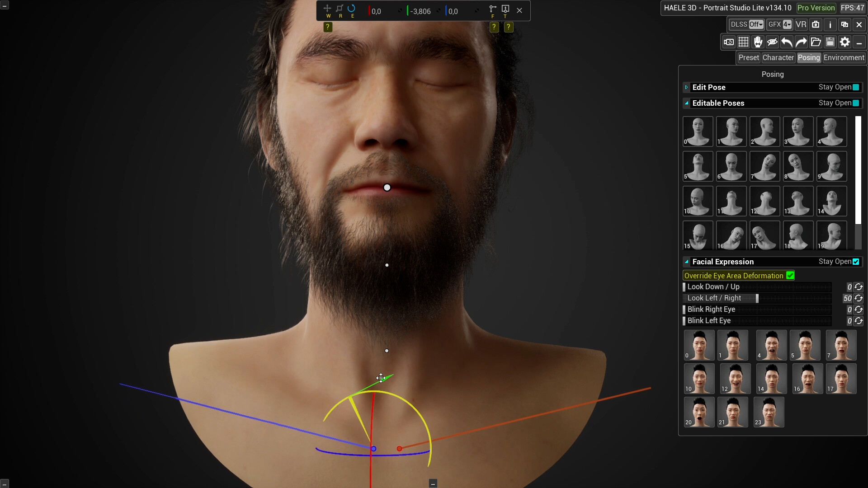This screenshot has width=868, height=488.
Task: Switch to the Posing tab
Action: (x=809, y=58)
